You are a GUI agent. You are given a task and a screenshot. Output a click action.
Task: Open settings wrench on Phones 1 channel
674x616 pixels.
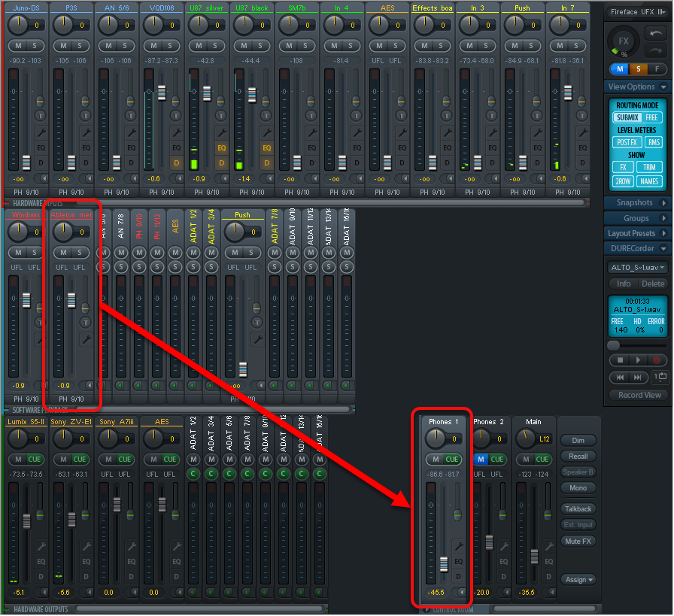[458, 546]
